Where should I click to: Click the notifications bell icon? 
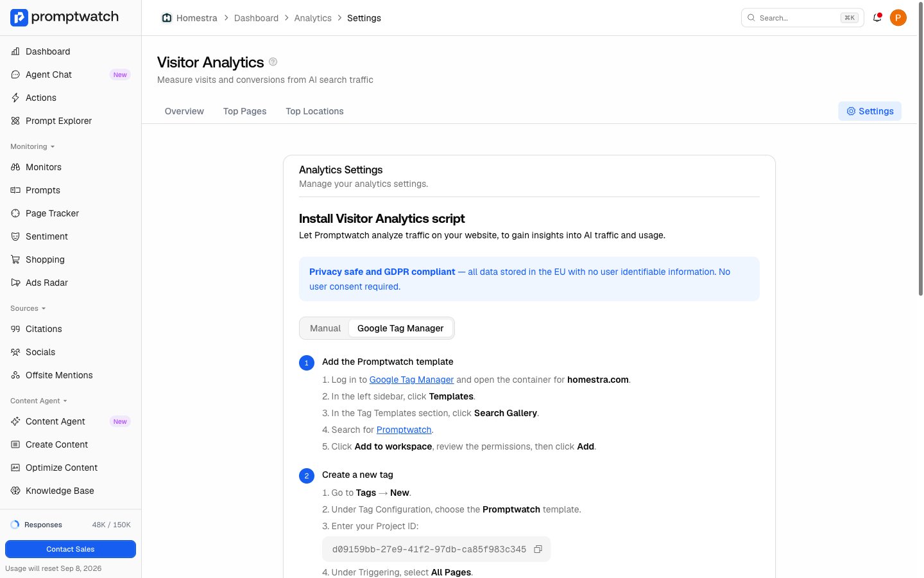click(x=877, y=18)
